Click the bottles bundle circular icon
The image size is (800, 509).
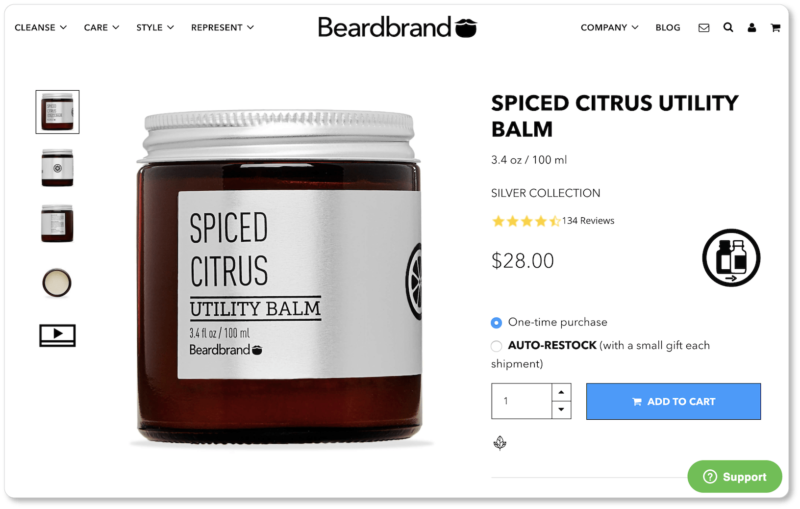(731, 258)
